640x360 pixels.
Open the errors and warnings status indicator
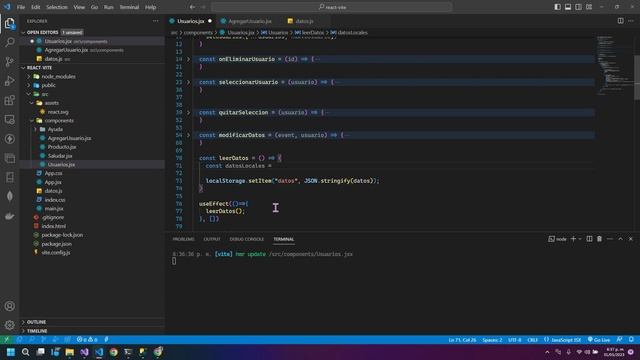pyautogui.click(x=87, y=340)
